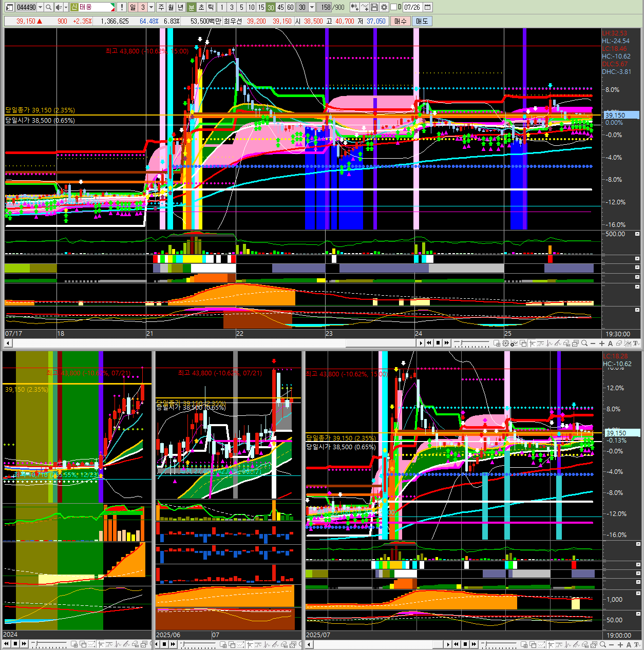This screenshot has height=650, width=644.
Task: Select the tick period 틱 button
Action: click(x=211, y=7)
